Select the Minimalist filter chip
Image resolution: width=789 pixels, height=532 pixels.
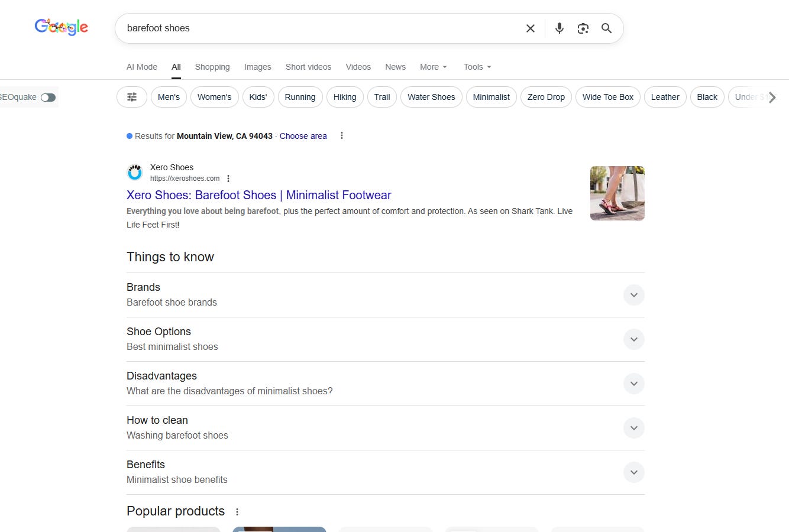click(x=491, y=97)
